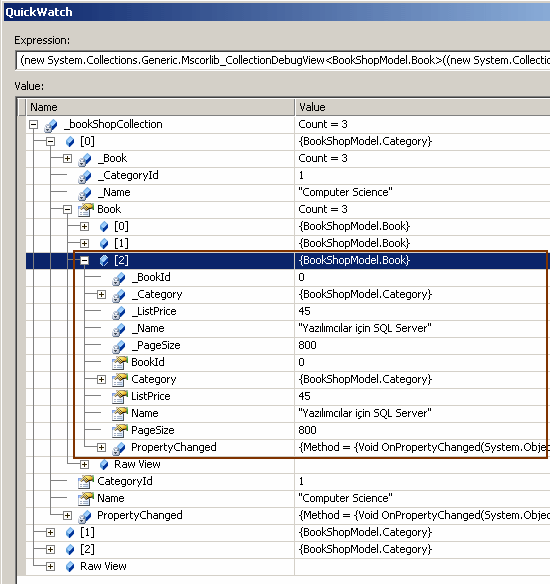Expand the _Book field node
This screenshot has width=550, height=584.
pos(67,158)
